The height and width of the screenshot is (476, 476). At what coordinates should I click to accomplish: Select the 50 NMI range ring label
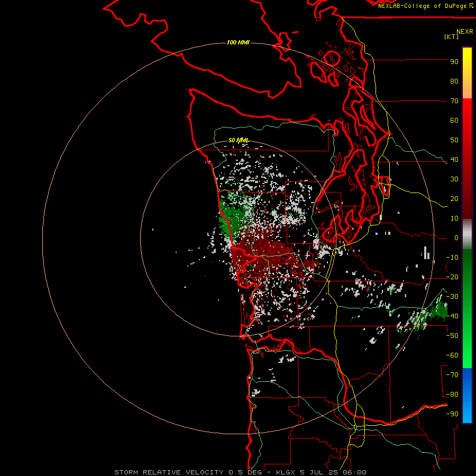[239, 140]
